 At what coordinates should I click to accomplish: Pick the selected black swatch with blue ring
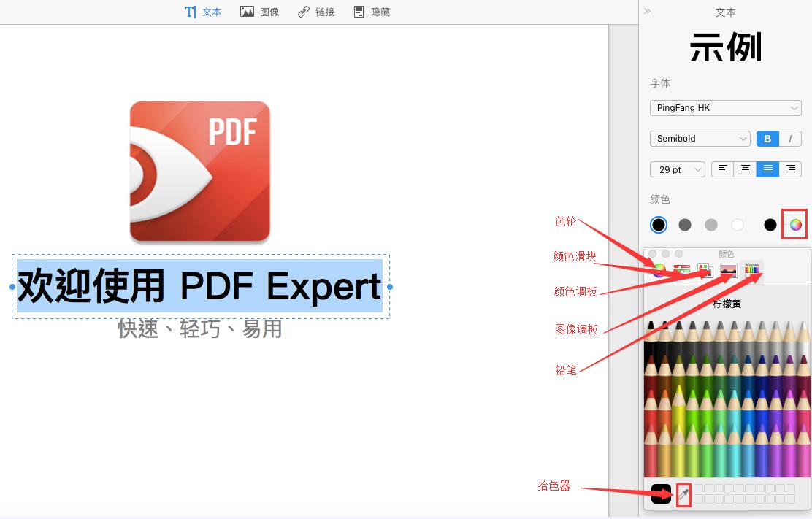659,225
